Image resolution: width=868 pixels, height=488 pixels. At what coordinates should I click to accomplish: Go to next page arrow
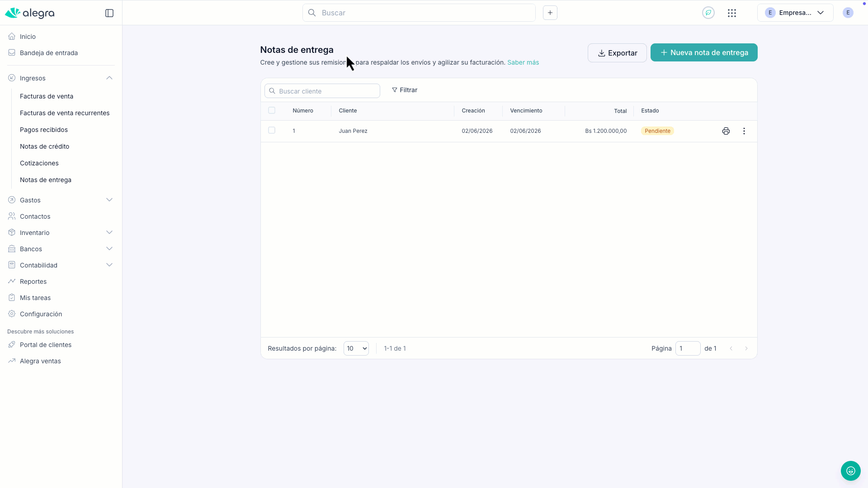pos(746,348)
